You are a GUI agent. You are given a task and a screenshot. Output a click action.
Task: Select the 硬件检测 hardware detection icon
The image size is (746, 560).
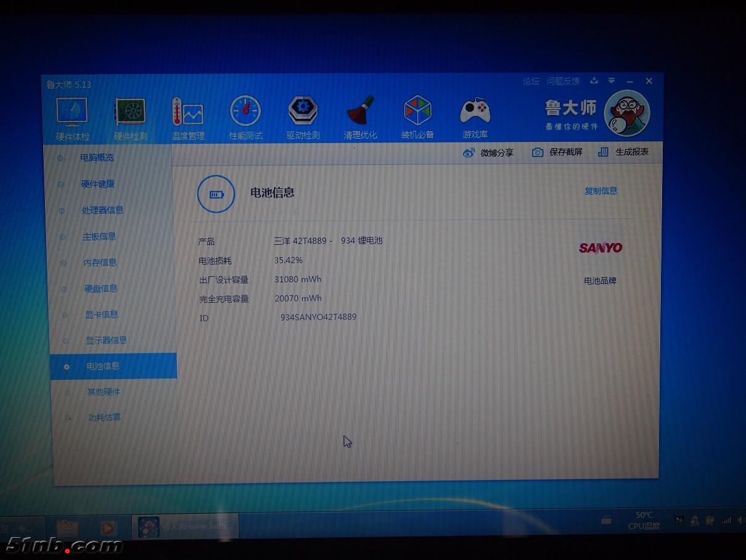(130, 116)
